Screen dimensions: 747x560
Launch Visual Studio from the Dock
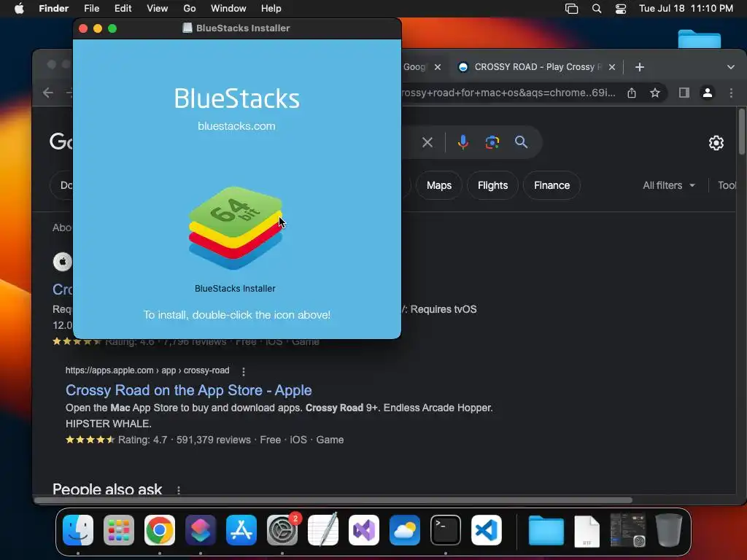[x=364, y=529]
